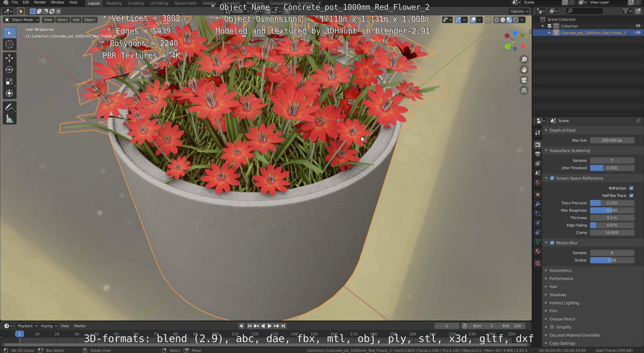Open the Render properties tab

pos(538,144)
